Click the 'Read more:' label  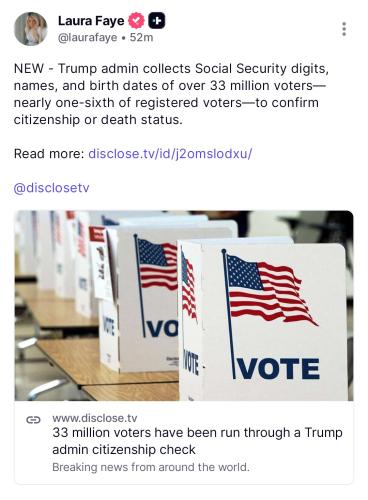[49, 154]
